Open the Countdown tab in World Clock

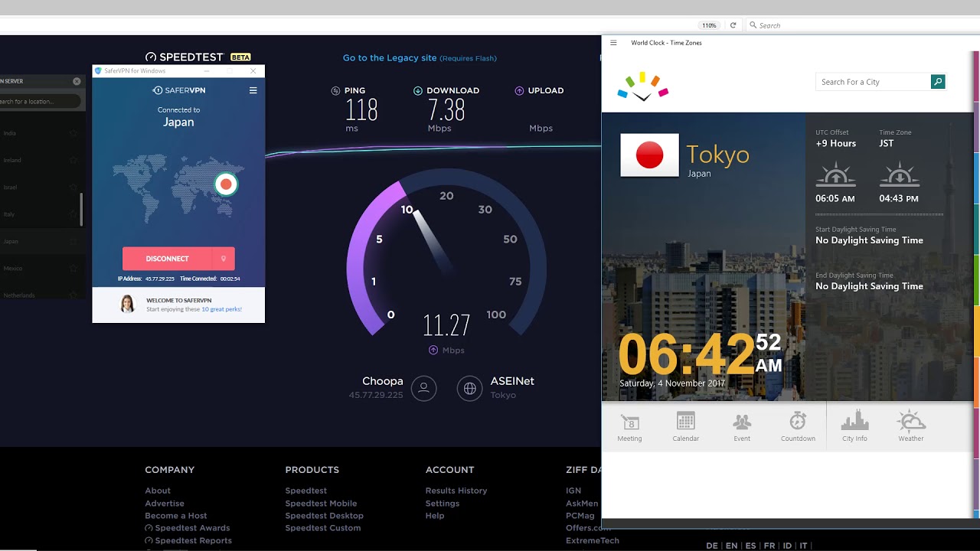798,427
